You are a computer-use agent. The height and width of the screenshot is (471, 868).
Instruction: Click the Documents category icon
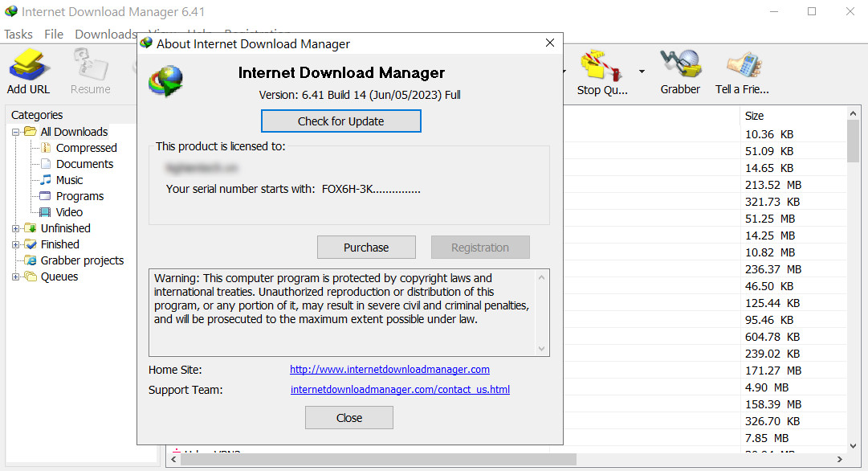tap(46, 164)
